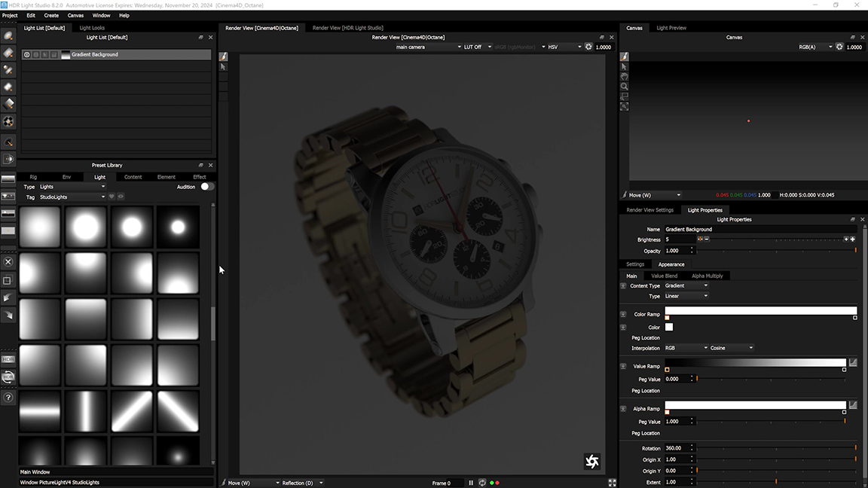
Task: Pause the render view
Action: [x=472, y=483]
